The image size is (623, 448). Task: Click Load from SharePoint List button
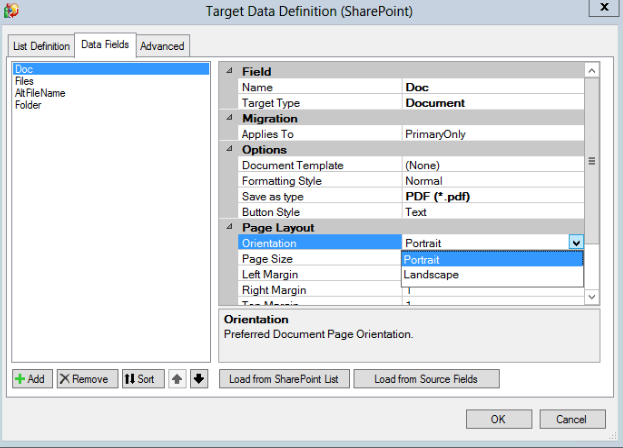click(284, 379)
